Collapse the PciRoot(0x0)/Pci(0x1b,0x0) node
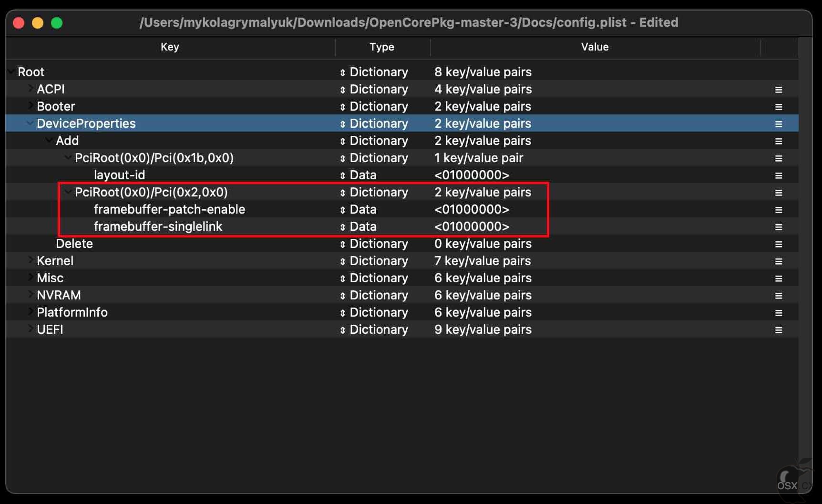The height and width of the screenshot is (504, 822). tap(68, 157)
